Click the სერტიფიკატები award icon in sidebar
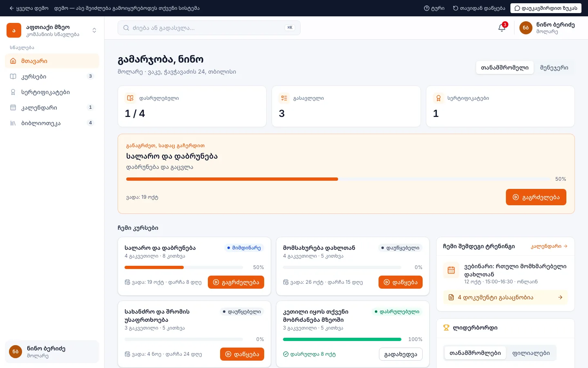The height and width of the screenshot is (368, 588). (x=13, y=92)
